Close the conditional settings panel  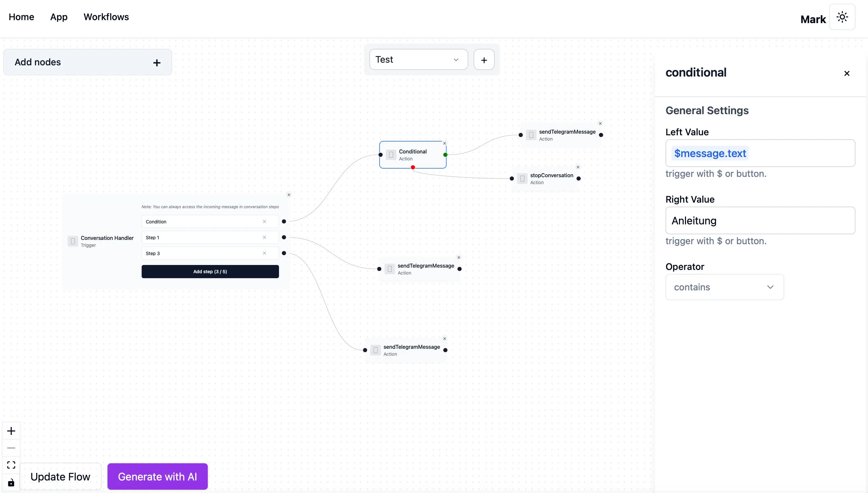point(847,74)
